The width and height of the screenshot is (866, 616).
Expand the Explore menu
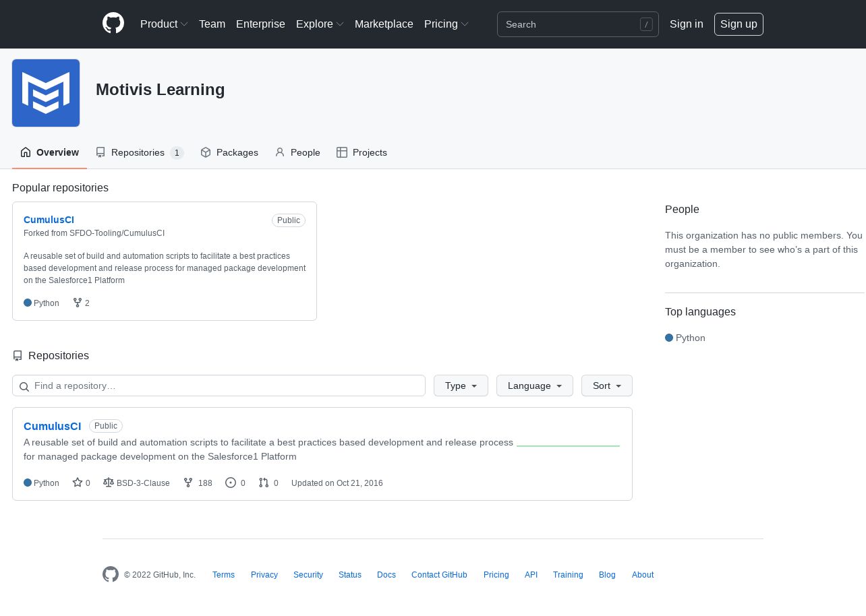pos(320,24)
